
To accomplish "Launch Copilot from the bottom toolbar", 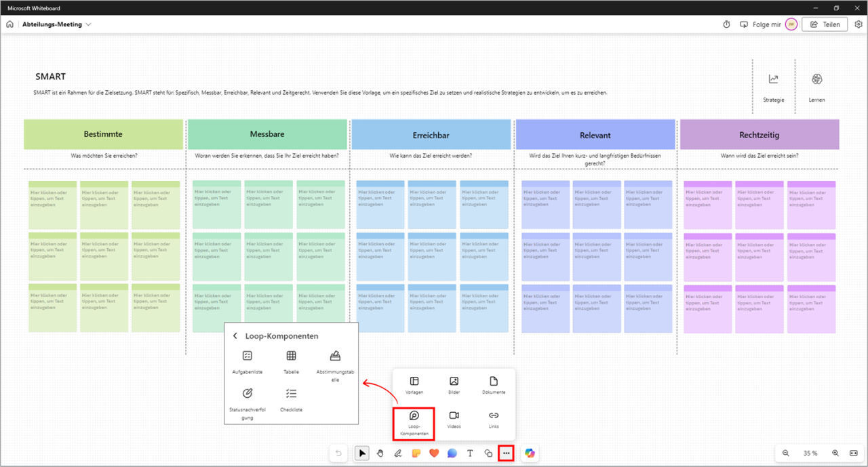I will (530, 453).
